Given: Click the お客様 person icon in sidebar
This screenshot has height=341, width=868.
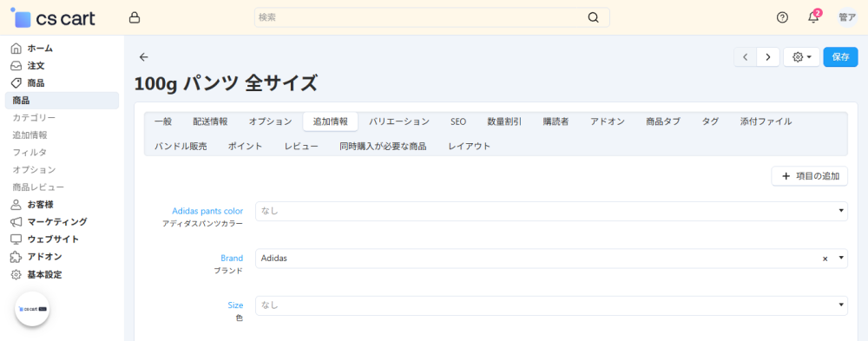Looking at the screenshot, I should pyautogui.click(x=16, y=205).
